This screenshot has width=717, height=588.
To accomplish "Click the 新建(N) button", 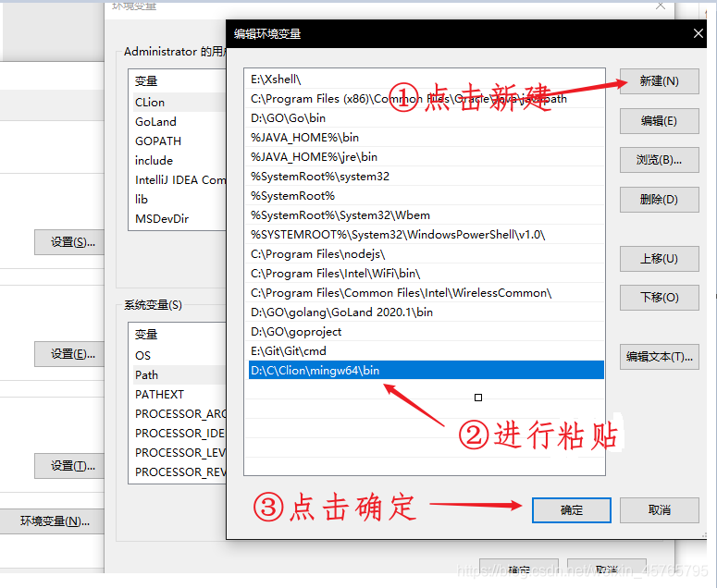I will click(x=659, y=81).
